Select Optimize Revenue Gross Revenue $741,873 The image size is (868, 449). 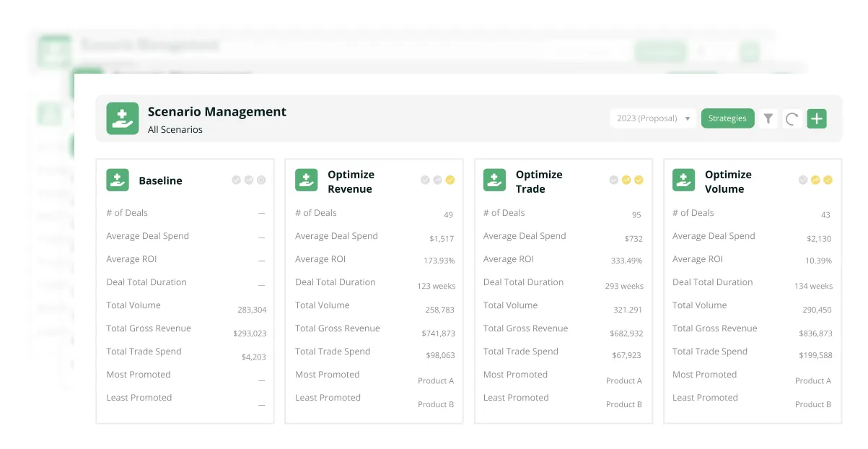click(439, 334)
